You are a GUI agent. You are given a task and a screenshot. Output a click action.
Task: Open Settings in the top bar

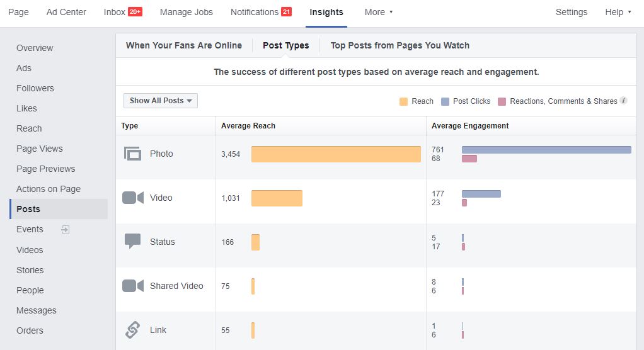click(572, 13)
